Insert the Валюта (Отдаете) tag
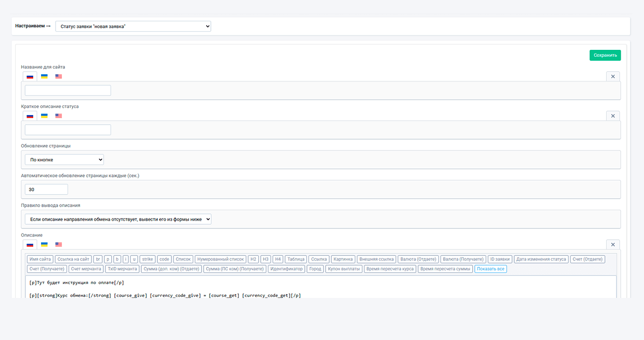The height and width of the screenshot is (340, 644). pyautogui.click(x=419, y=259)
